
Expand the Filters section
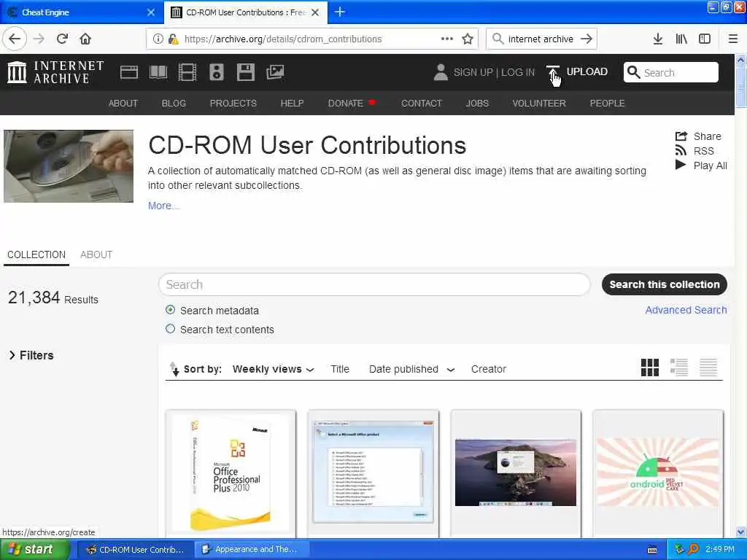click(31, 355)
